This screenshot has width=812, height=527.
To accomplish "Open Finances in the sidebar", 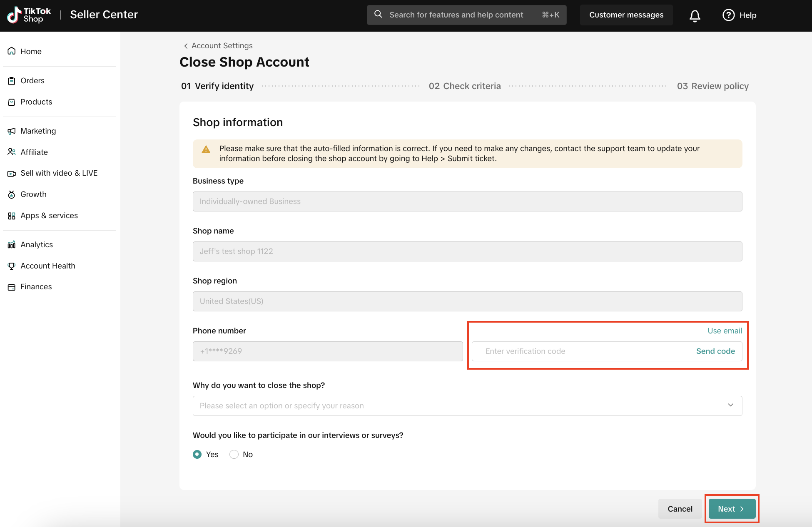I will [x=36, y=287].
